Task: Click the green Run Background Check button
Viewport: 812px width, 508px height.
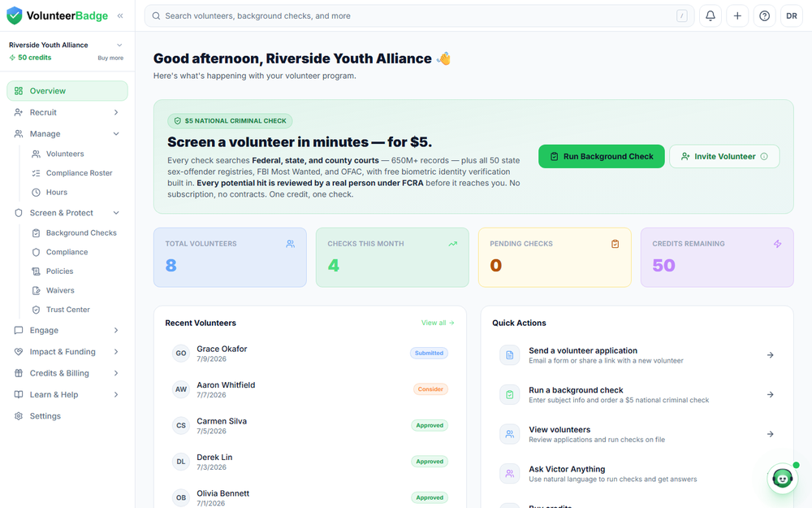Action: point(601,156)
